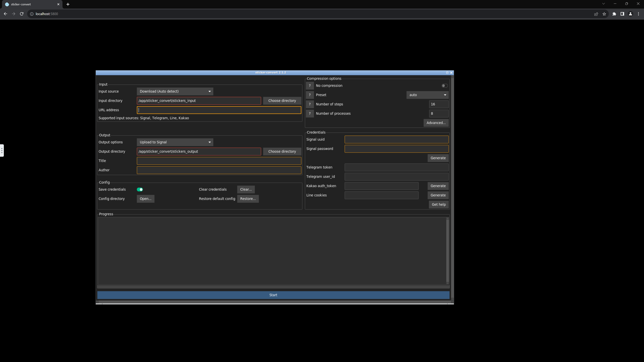Open a new browser tab
Viewport: 644px width, 362px height.
tap(68, 4)
